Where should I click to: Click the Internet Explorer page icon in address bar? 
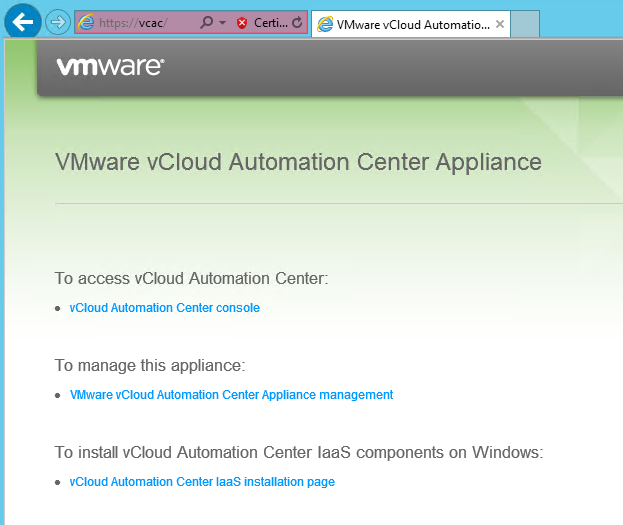(x=87, y=22)
